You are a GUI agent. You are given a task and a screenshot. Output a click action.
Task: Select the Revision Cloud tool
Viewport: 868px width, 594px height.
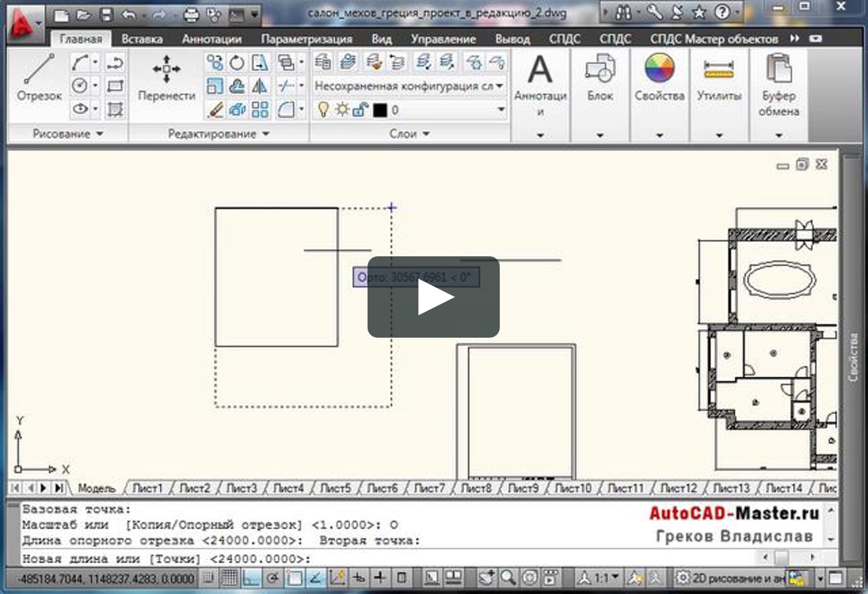(237, 86)
